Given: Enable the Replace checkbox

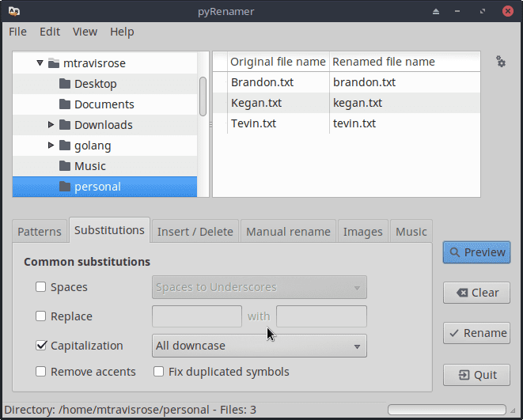Looking at the screenshot, I should (x=41, y=316).
